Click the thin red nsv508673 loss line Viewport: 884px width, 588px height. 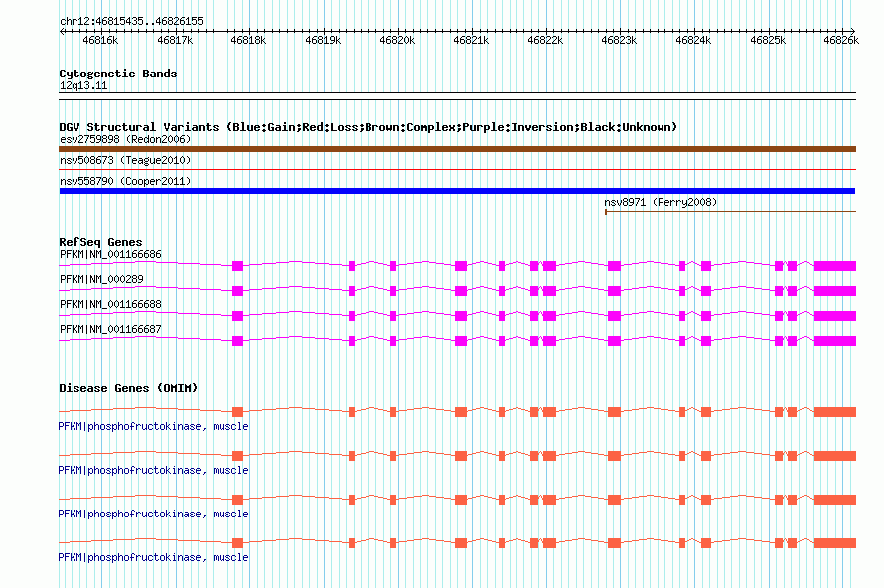pyautogui.click(x=457, y=169)
